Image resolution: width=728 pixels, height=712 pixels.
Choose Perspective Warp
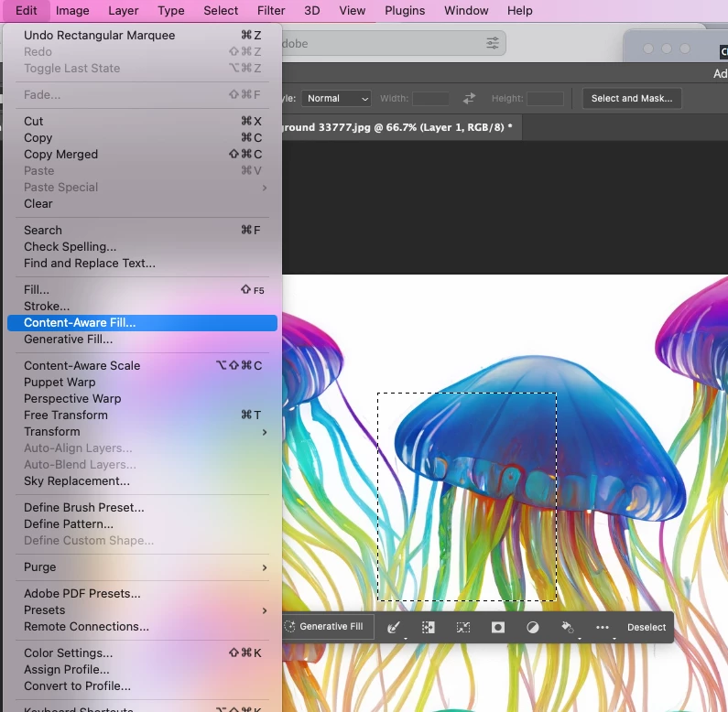coord(142,399)
